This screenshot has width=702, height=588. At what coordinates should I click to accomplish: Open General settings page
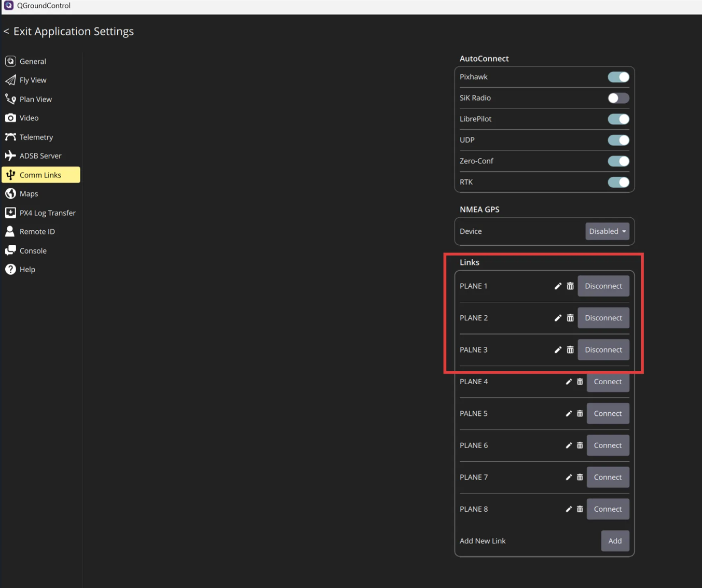[41, 61]
